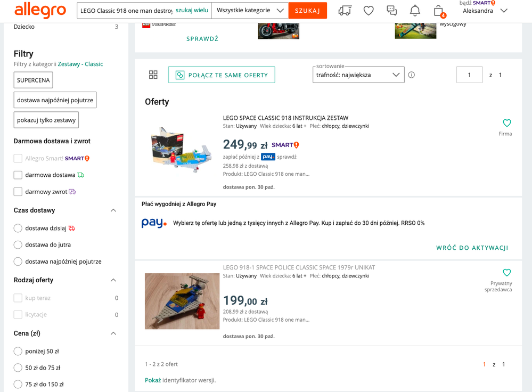Click the page number input field
The width and height of the screenshot is (532, 392).
(469, 75)
